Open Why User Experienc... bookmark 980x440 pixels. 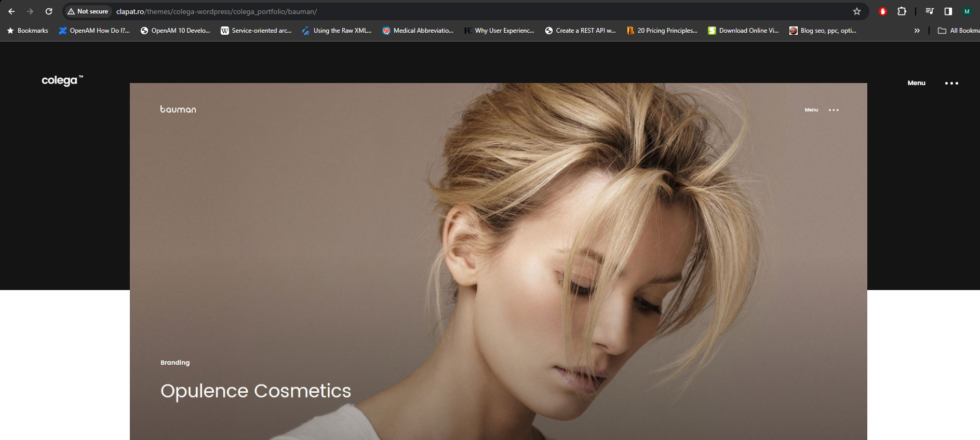point(499,31)
